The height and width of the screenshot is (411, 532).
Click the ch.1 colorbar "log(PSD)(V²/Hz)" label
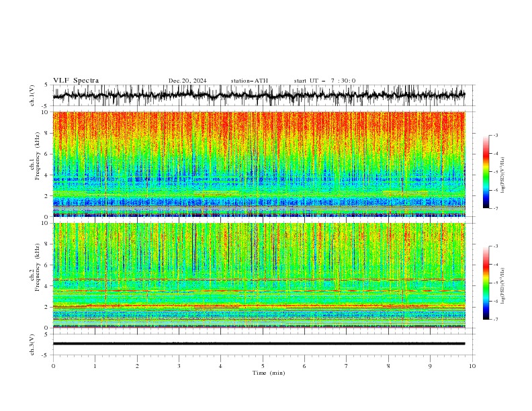tap(503, 175)
